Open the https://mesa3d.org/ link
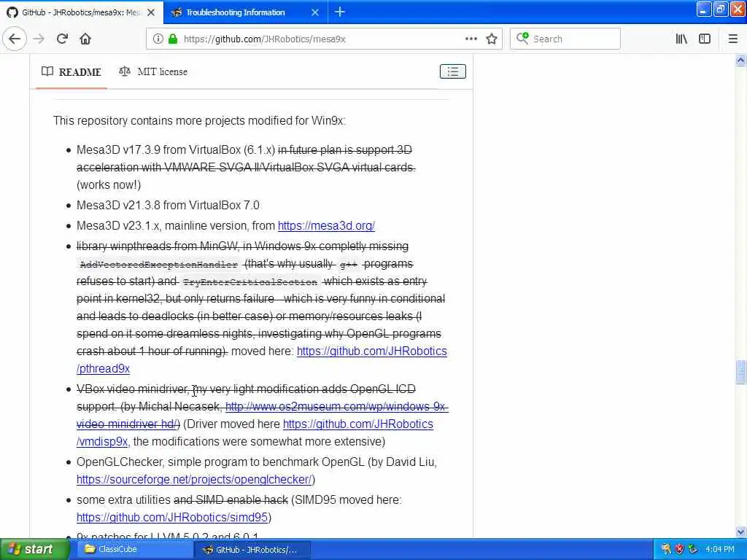Image resolution: width=747 pixels, height=560 pixels. click(326, 226)
